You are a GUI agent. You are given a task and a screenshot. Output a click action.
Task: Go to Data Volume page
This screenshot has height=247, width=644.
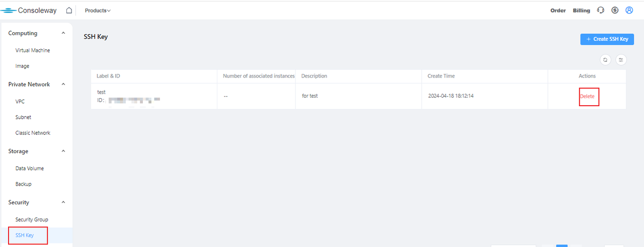click(x=30, y=169)
